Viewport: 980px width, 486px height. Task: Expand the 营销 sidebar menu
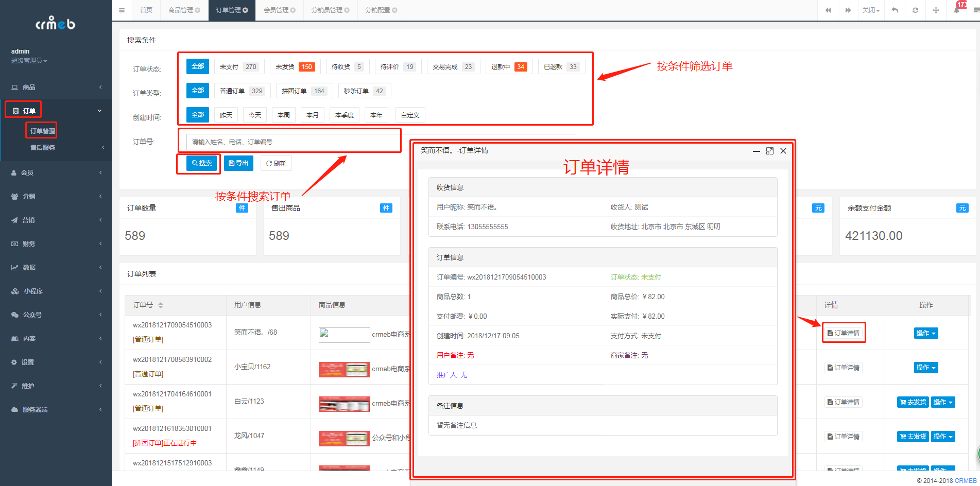56,220
